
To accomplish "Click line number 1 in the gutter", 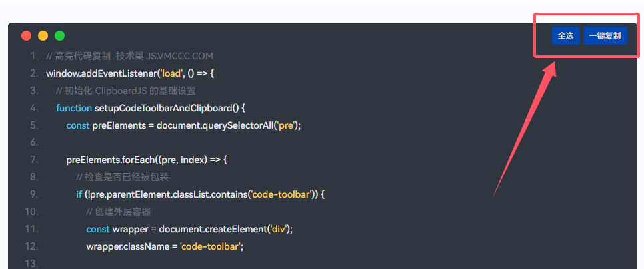I will tap(33, 56).
